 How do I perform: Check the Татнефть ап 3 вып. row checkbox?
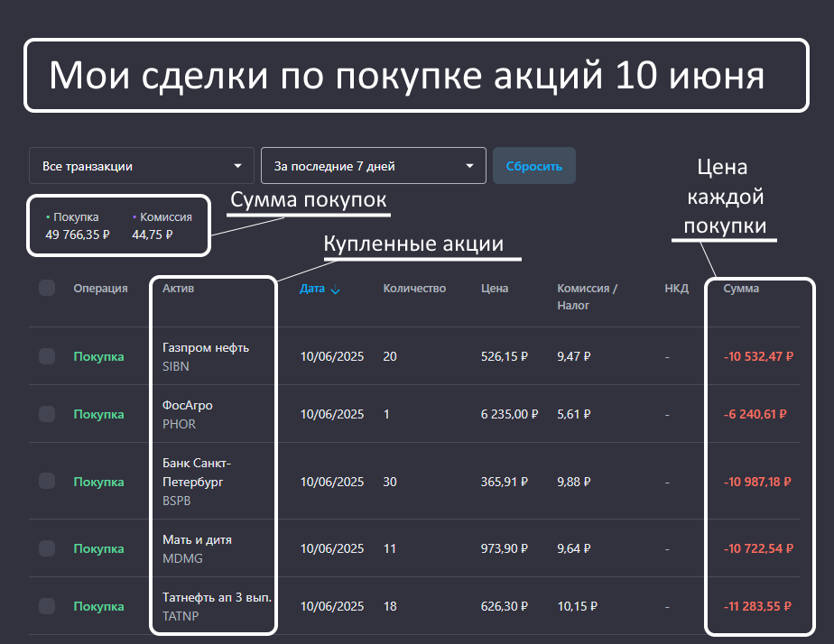(47, 606)
